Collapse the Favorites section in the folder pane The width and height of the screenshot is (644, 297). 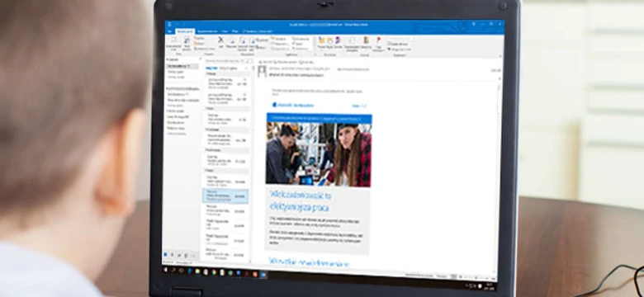click(167, 59)
